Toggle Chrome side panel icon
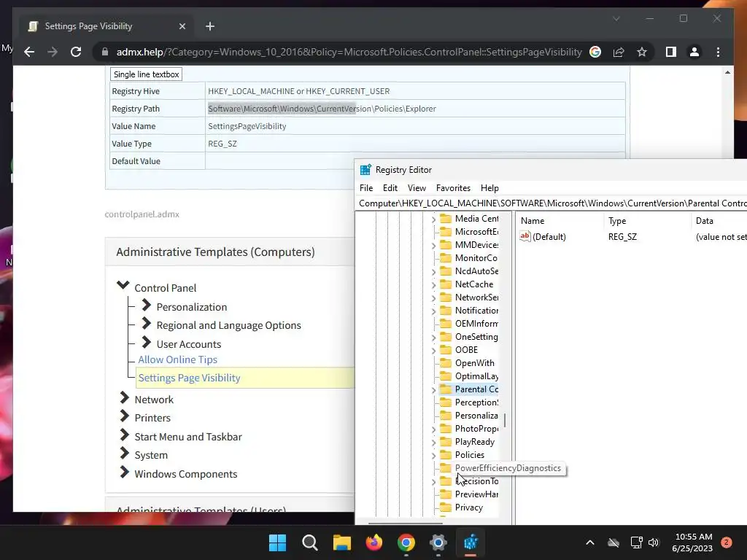Image resolution: width=747 pixels, height=560 pixels. point(671,52)
